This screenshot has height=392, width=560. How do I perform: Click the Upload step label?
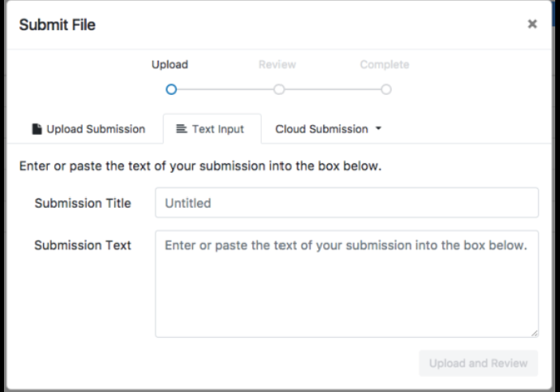(x=170, y=65)
